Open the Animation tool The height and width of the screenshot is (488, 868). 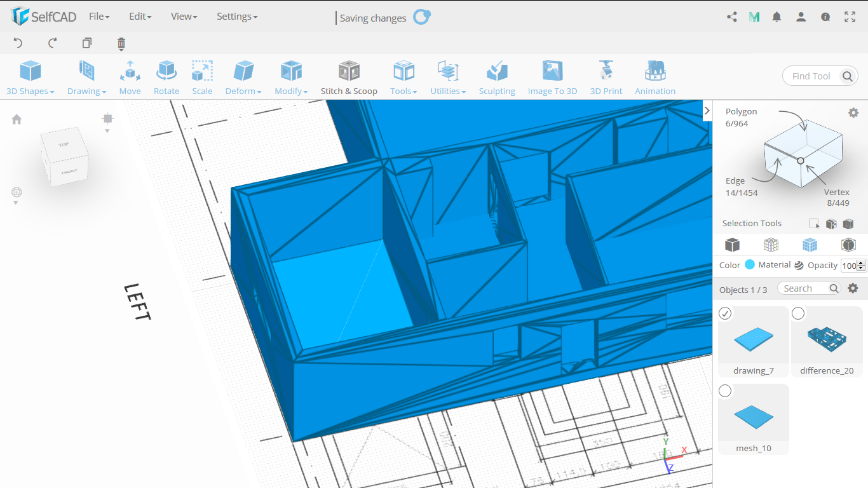click(655, 78)
